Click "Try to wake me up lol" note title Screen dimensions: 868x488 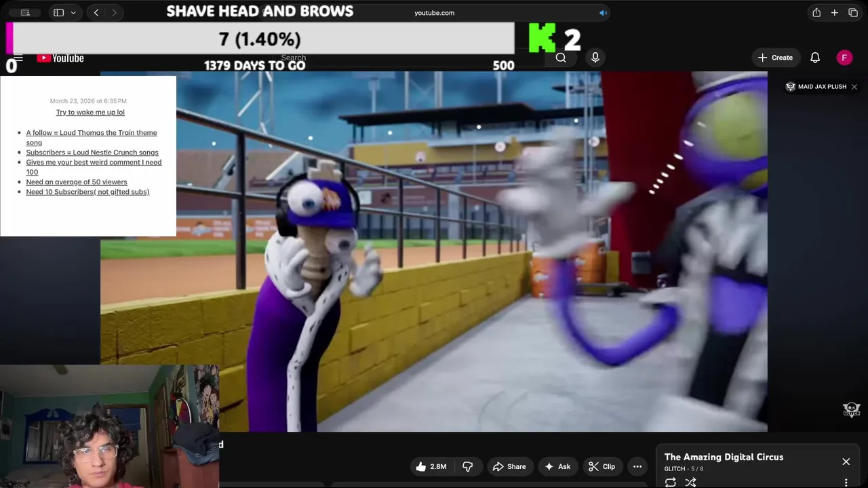[90, 113]
